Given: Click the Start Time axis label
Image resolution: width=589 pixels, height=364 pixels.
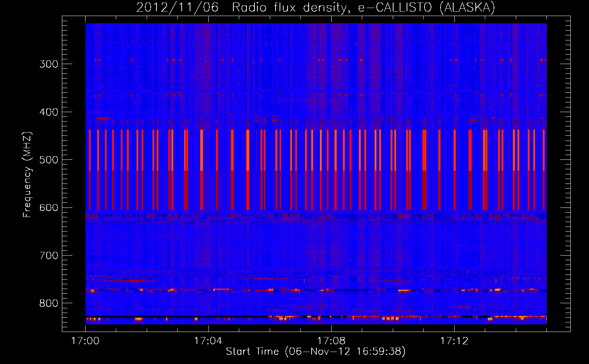Looking at the screenshot, I should click(x=316, y=352).
